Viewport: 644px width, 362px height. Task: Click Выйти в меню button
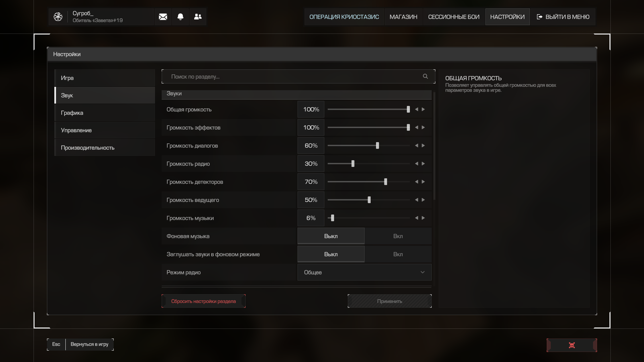[563, 17]
